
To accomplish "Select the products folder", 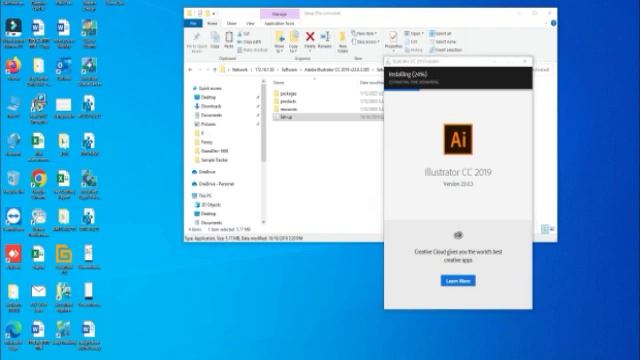I will (288, 101).
